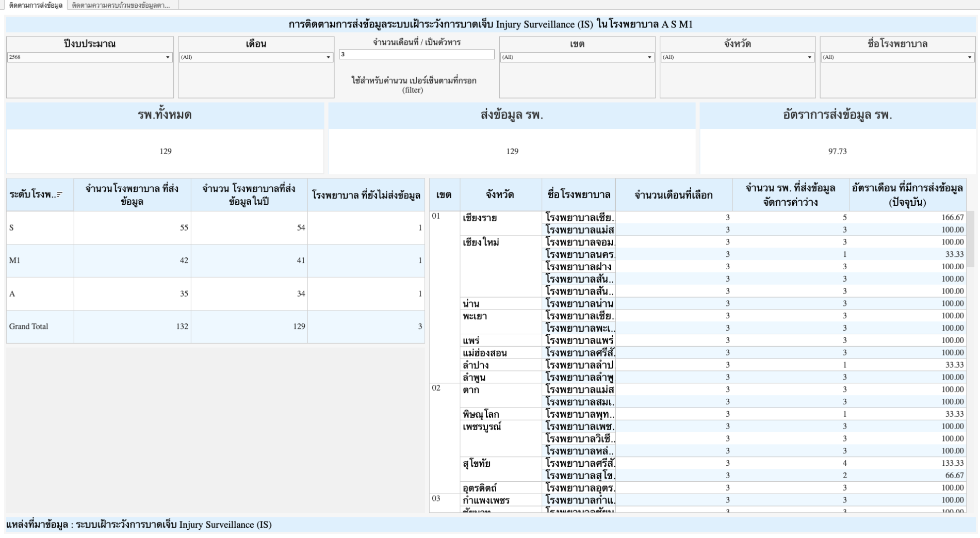
Task: Click the อัตราเดือน ที่มีการส่งข้อมูล (ปัจจุบัน) header
Action: (x=908, y=195)
